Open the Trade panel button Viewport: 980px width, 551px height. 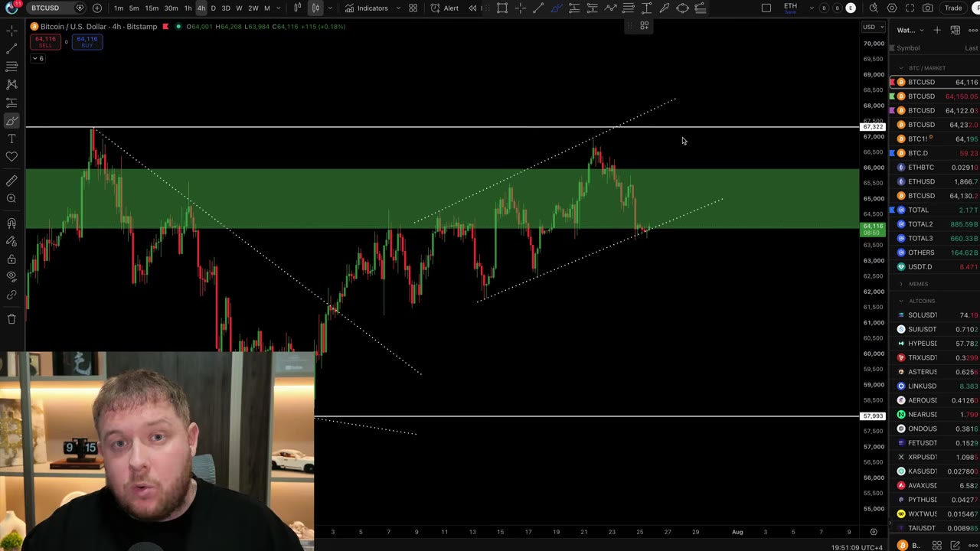coord(953,8)
